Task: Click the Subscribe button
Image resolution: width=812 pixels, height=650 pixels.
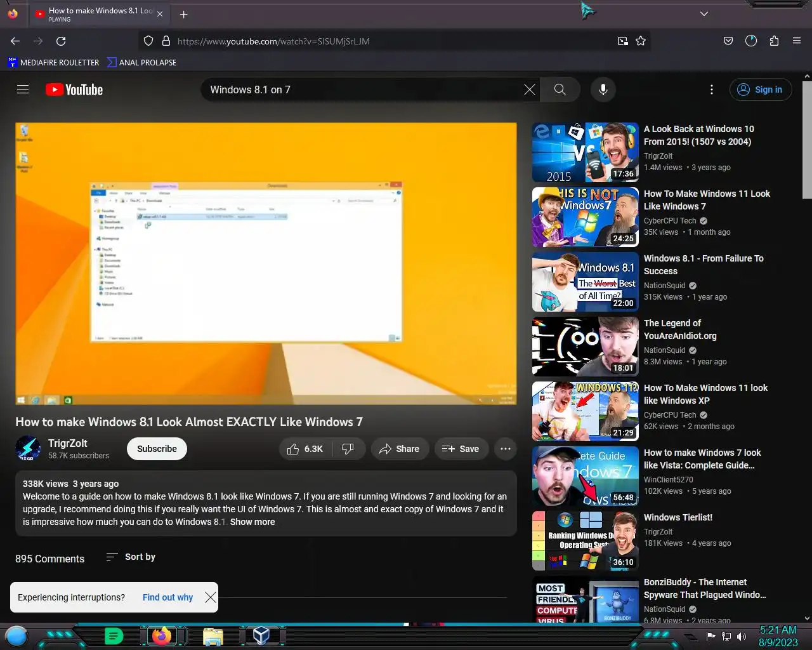Action: coord(157,449)
